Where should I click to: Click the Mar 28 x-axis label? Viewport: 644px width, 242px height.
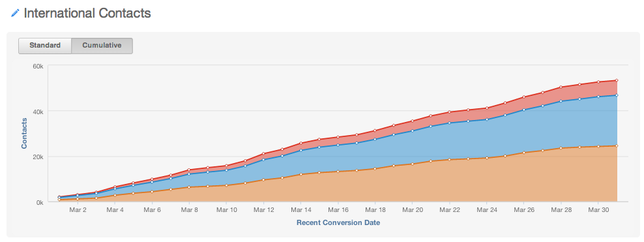coord(561,210)
